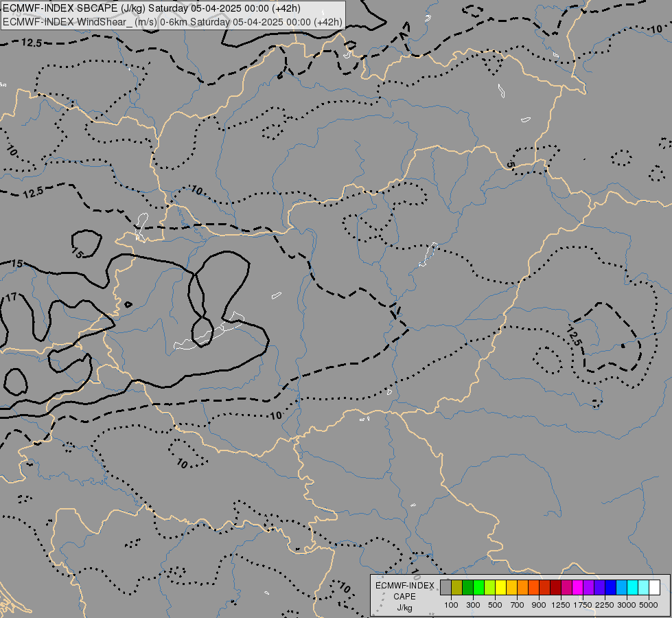Click the '500' legend tick label

495,605
